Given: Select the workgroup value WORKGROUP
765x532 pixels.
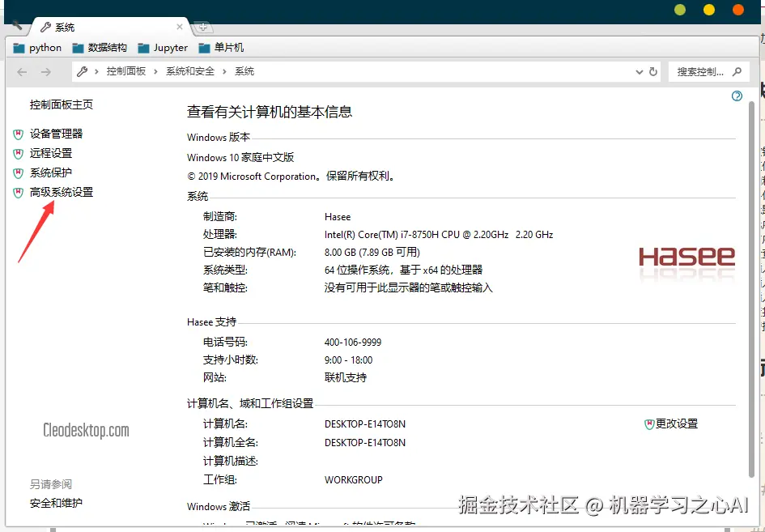Looking at the screenshot, I should point(353,480).
